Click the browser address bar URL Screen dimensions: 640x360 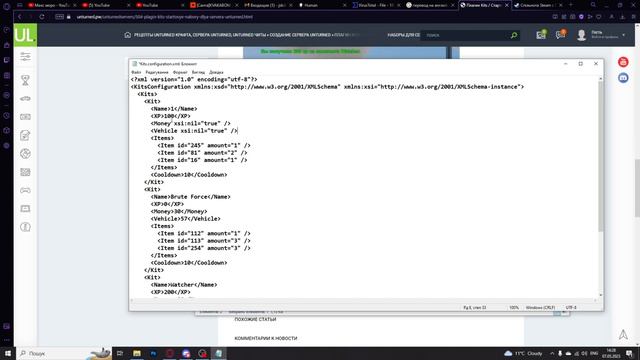[x=165, y=17]
